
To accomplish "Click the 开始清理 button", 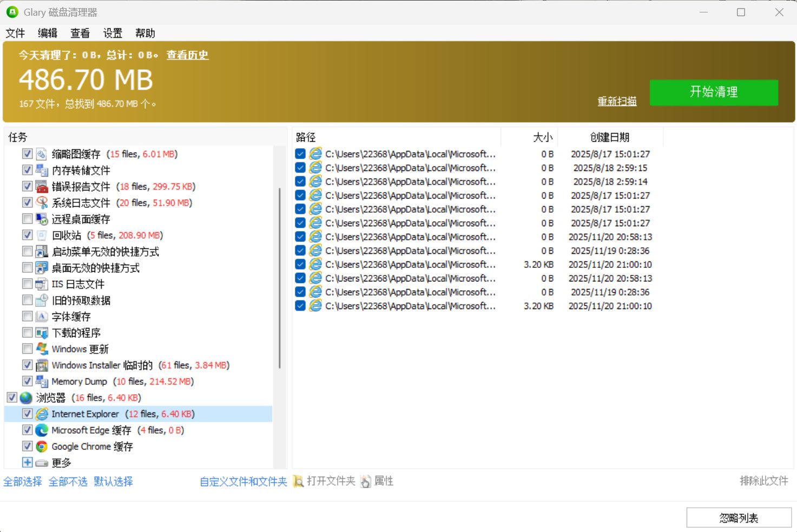I will coord(713,92).
